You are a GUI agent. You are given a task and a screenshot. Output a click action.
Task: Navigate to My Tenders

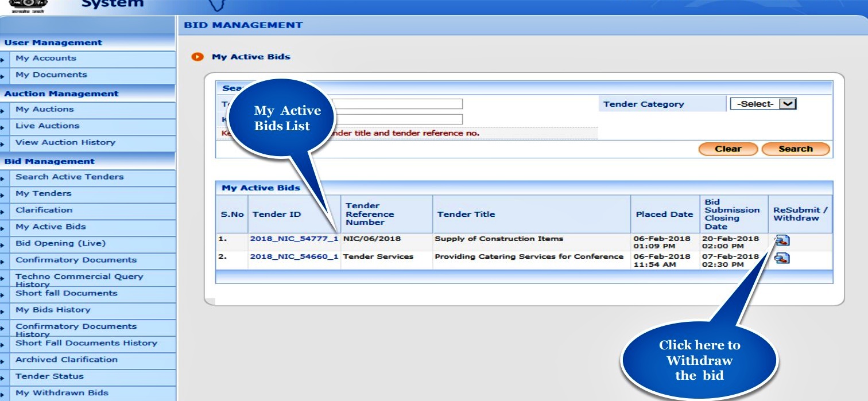(x=44, y=193)
